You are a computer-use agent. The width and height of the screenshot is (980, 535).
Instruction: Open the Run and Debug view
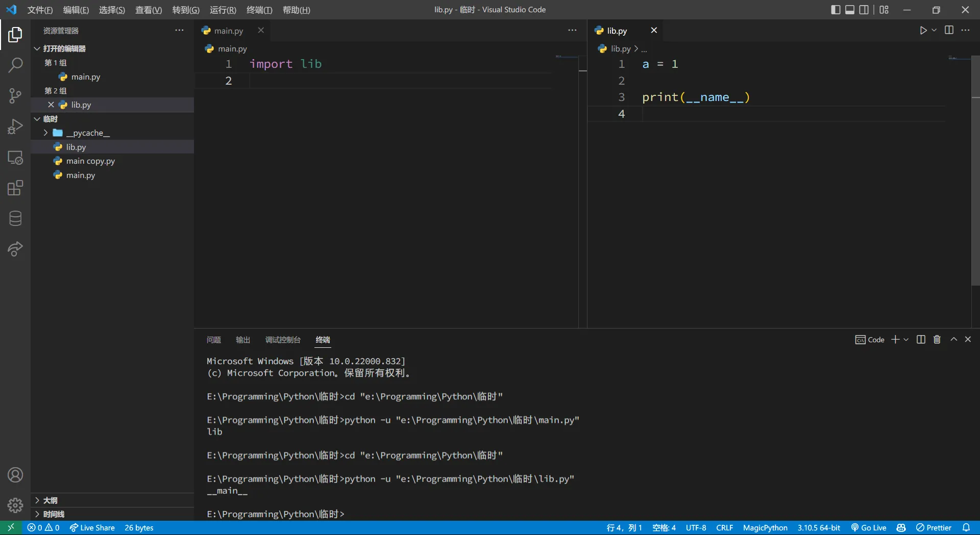coord(15,126)
